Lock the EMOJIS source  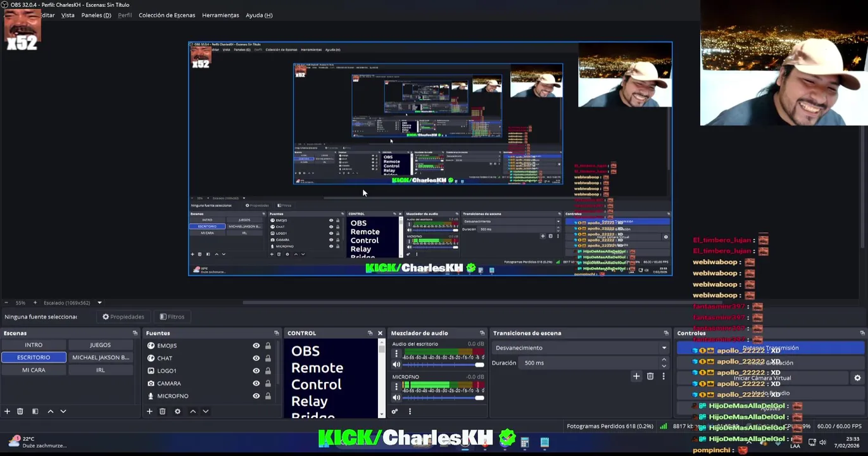click(268, 346)
